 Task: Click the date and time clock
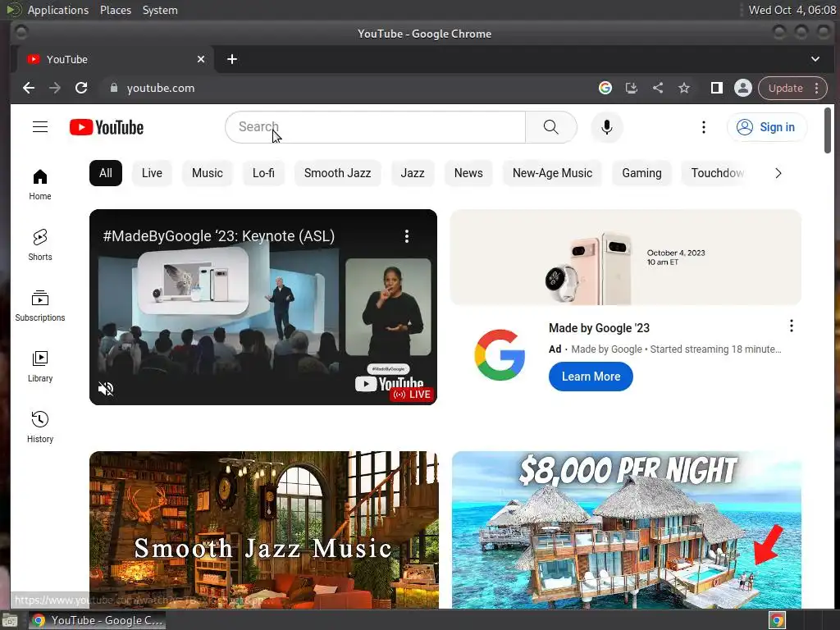792,10
